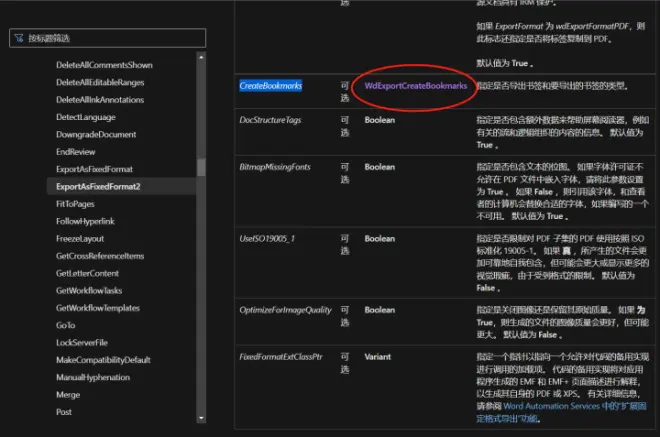Open the Merge method page
The width and height of the screenshot is (660, 437).
[68, 395]
